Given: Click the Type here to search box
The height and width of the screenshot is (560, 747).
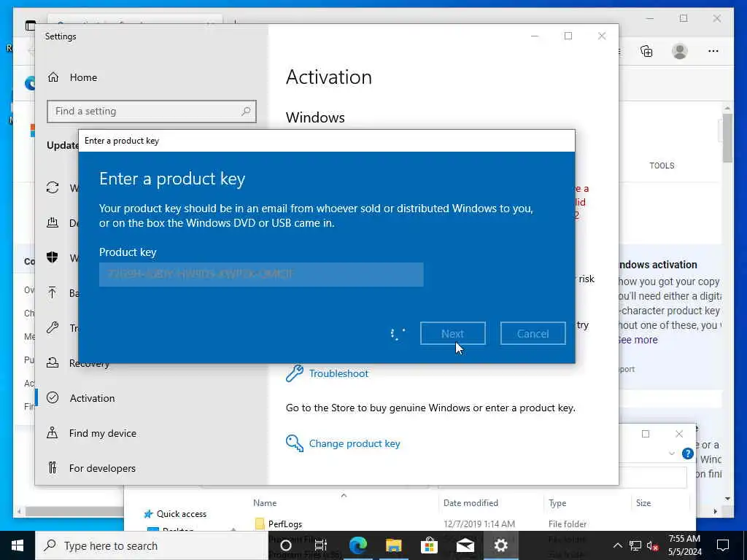Looking at the screenshot, I should (x=152, y=545).
